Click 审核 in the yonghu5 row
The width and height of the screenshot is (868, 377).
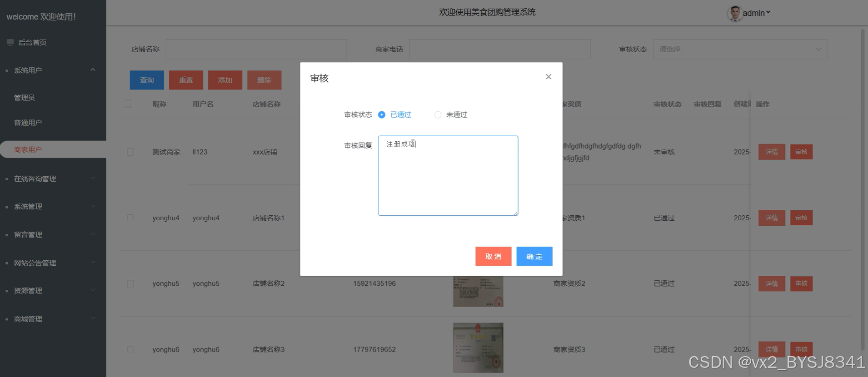click(x=801, y=283)
